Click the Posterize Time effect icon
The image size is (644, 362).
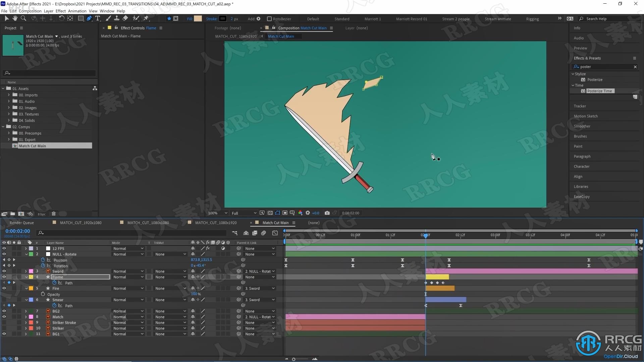pyautogui.click(x=583, y=90)
